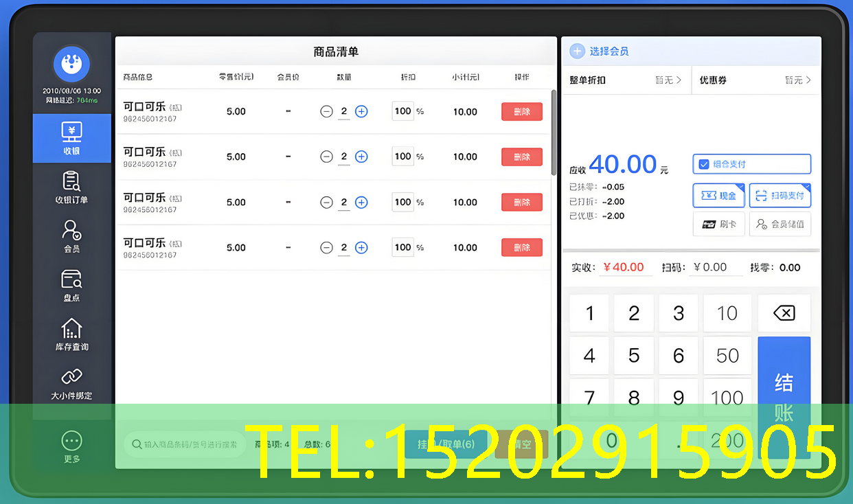Open the 大小件绑定 binding tool
The height and width of the screenshot is (504, 853).
click(71, 383)
